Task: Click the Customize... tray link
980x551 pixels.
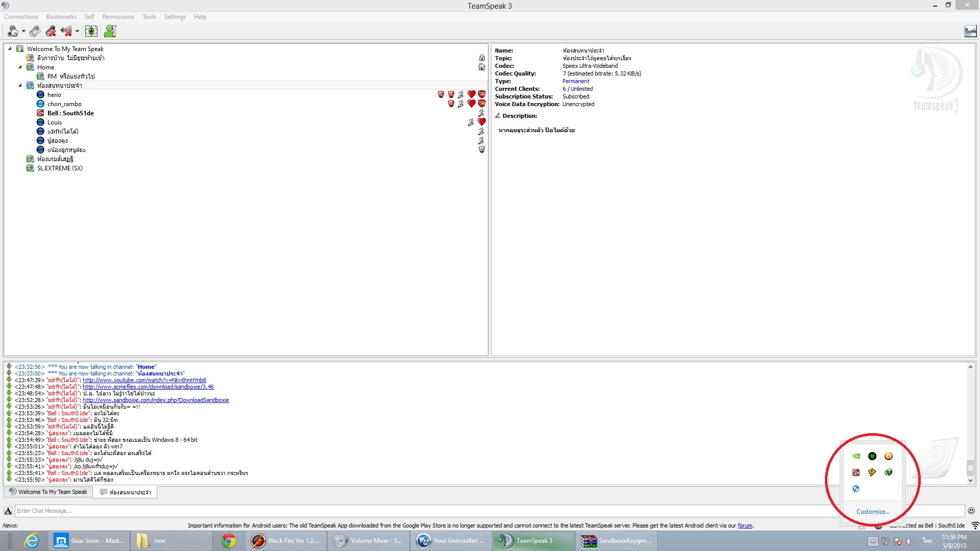Action: pyautogui.click(x=872, y=512)
